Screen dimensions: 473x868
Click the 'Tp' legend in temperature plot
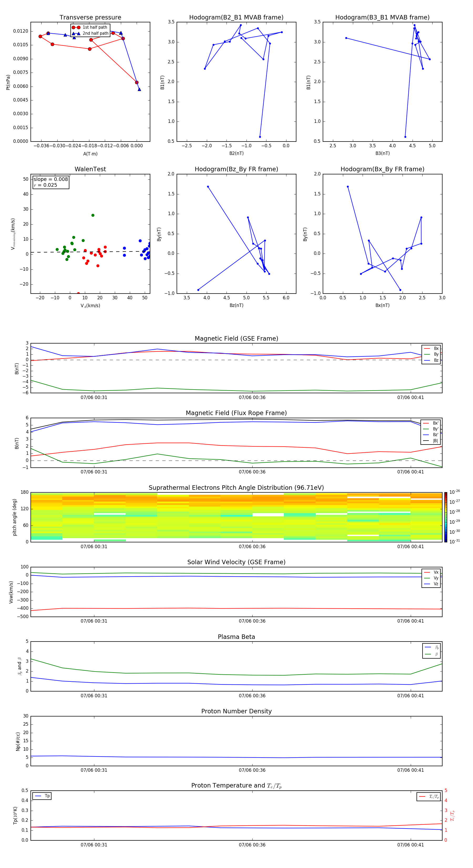click(x=42, y=796)
